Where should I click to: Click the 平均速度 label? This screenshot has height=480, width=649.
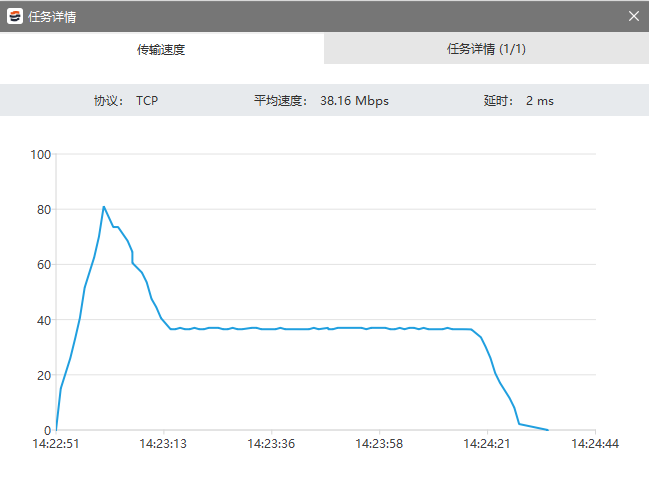[281, 101]
